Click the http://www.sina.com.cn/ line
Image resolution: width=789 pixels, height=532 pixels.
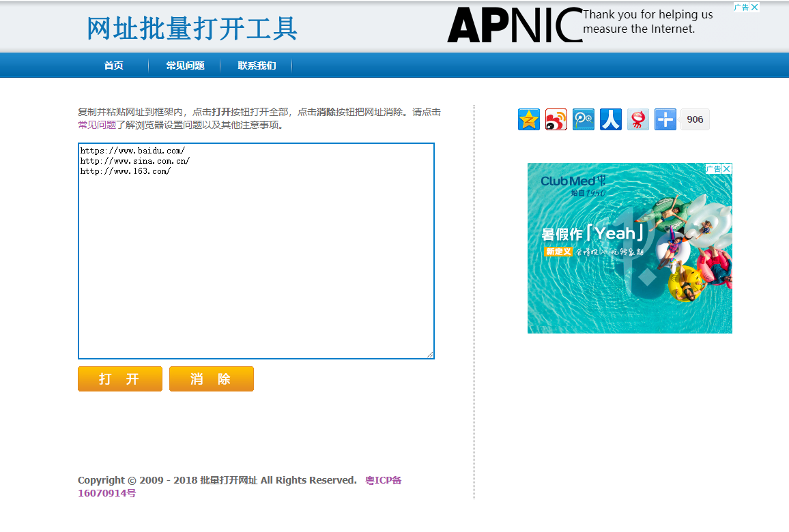click(x=135, y=161)
